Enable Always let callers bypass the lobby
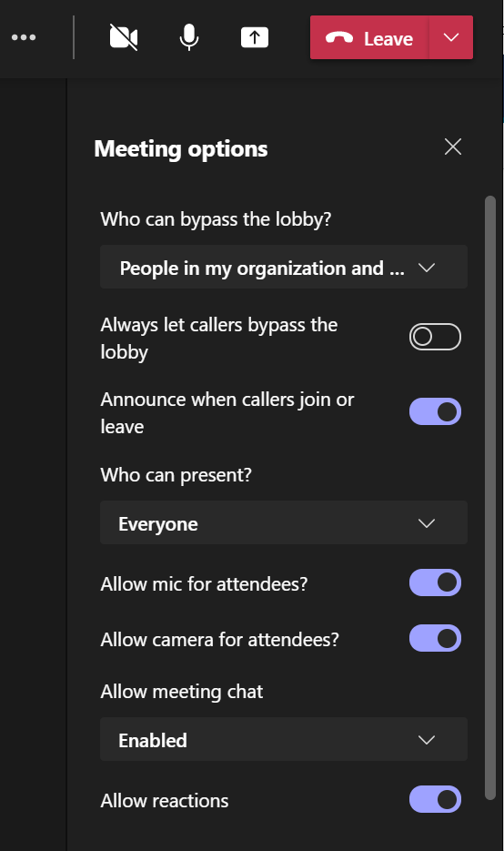504x851 pixels. coord(435,337)
